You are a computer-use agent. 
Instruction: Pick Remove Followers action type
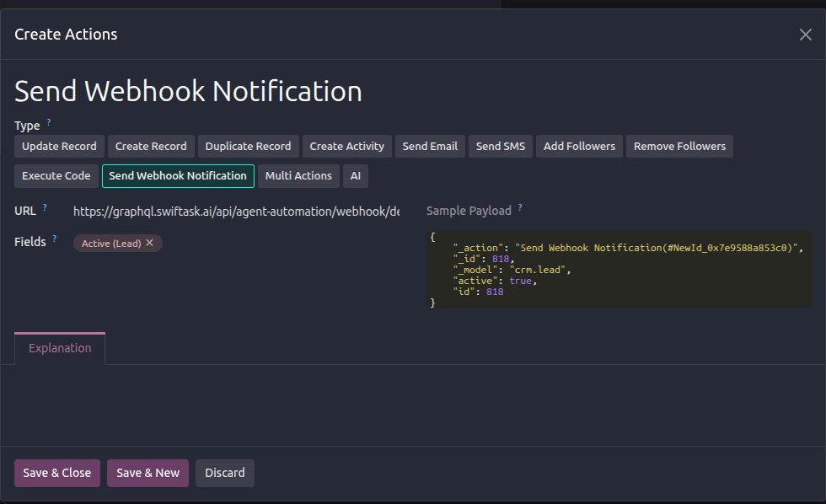point(679,147)
